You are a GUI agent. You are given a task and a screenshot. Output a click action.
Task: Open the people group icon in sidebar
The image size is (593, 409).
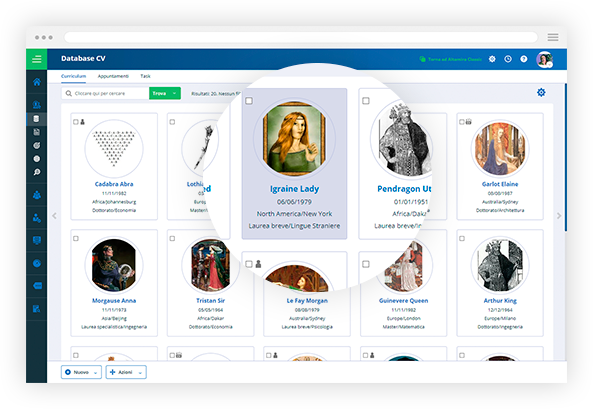point(37,195)
